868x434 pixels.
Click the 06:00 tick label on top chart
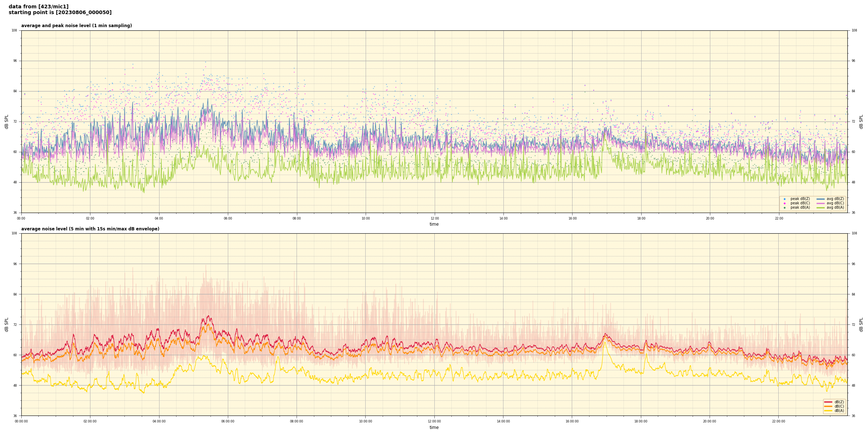point(228,218)
